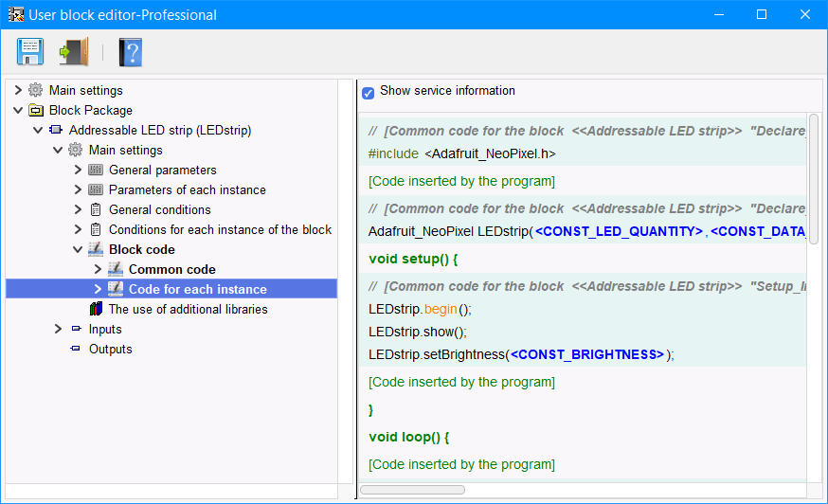The width and height of the screenshot is (828, 504).
Task: Collapse the Block Package node
Action: (18, 111)
